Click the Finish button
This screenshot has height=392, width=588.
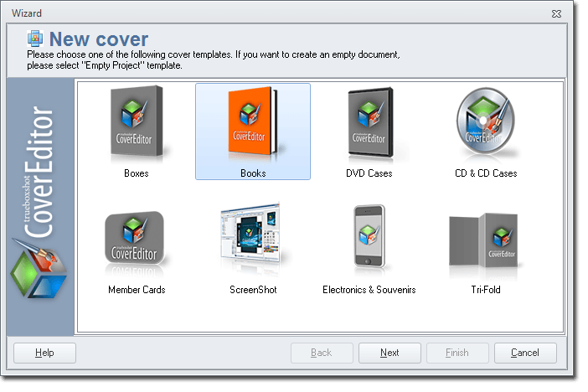(x=457, y=353)
